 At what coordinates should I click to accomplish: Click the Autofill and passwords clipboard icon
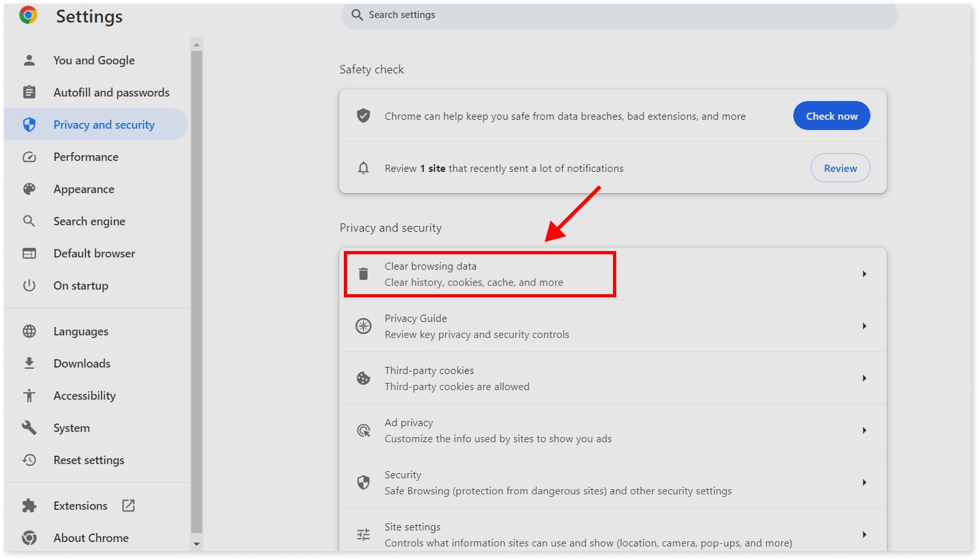[x=29, y=92]
